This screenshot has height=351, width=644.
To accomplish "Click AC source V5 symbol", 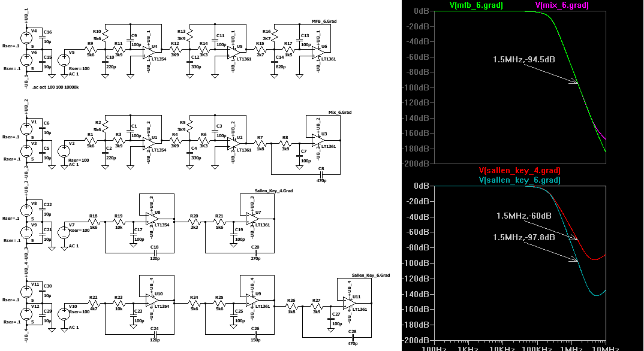I will pyautogui.click(x=64, y=60).
